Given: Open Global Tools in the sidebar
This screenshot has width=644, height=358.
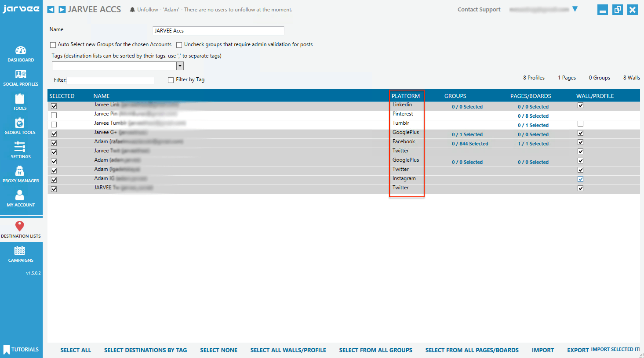Looking at the screenshot, I should pyautogui.click(x=20, y=126).
